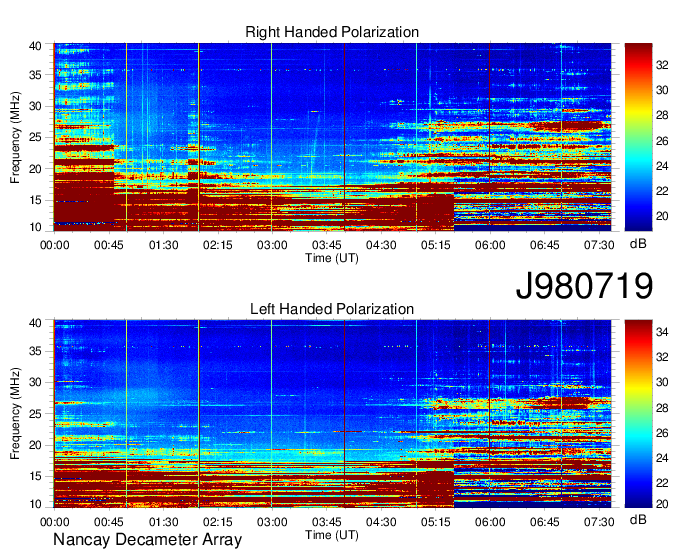Click the right-handed plot's dB color bar

[638, 137]
